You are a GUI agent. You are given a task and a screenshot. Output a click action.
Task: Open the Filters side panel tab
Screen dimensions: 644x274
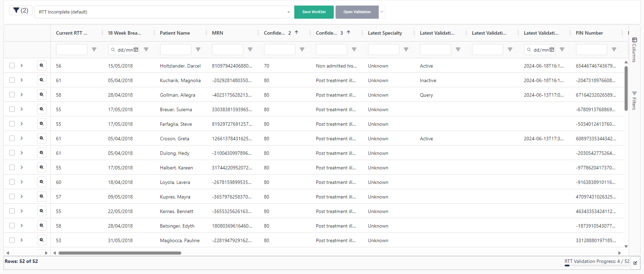tap(634, 100)
